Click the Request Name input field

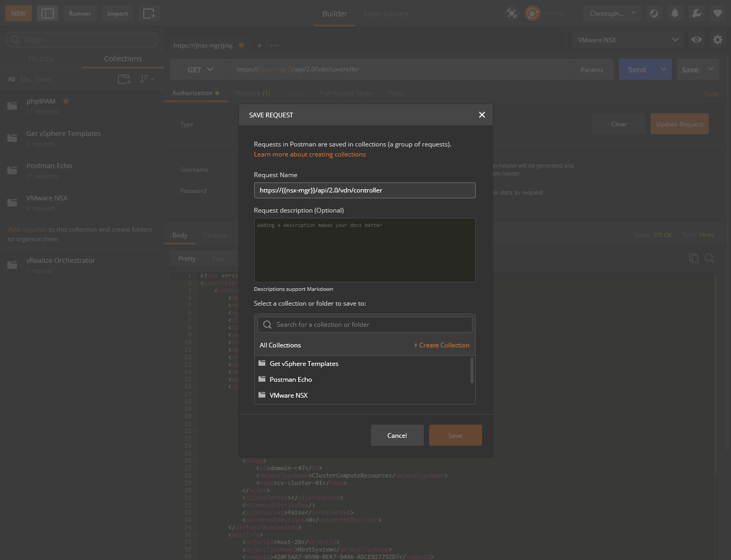[x=364, y=190]
